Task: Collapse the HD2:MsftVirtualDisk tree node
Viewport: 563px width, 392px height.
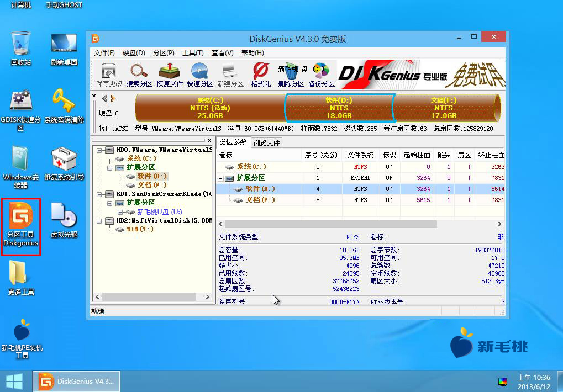Action: (x=99, y=221)
